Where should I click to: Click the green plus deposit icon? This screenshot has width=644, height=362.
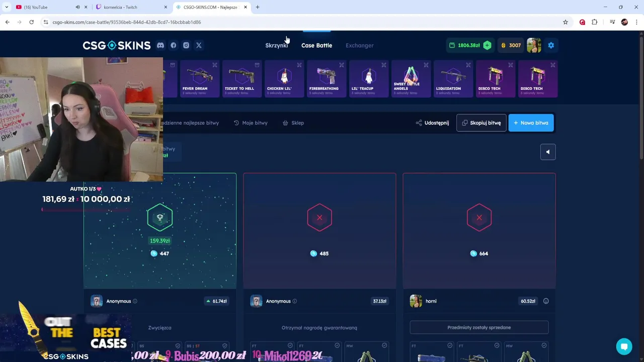pos(487,45)
